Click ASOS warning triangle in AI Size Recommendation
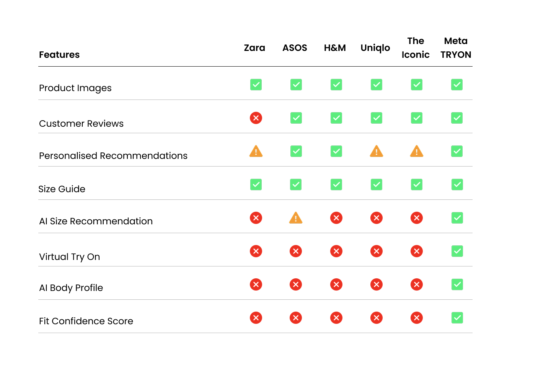This screenshot has height=392, width=551. pyautogui.click(x=296, y=218)
